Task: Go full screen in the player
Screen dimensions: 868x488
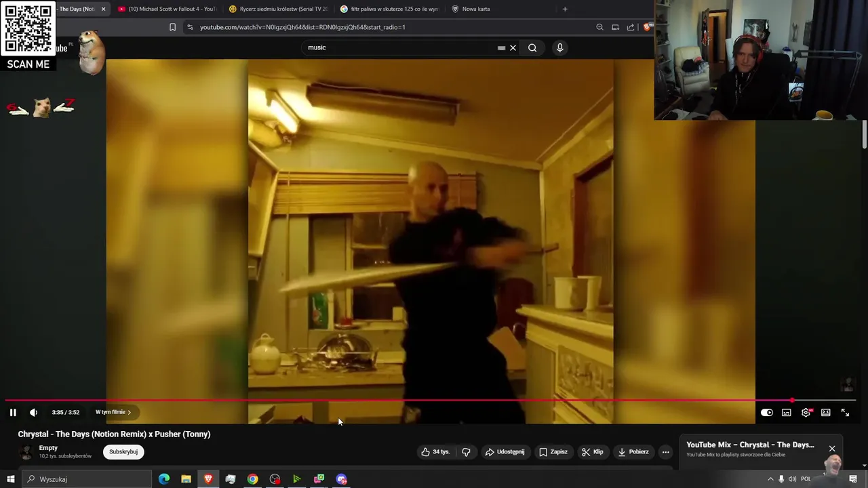Action: [x=846, y=412]
